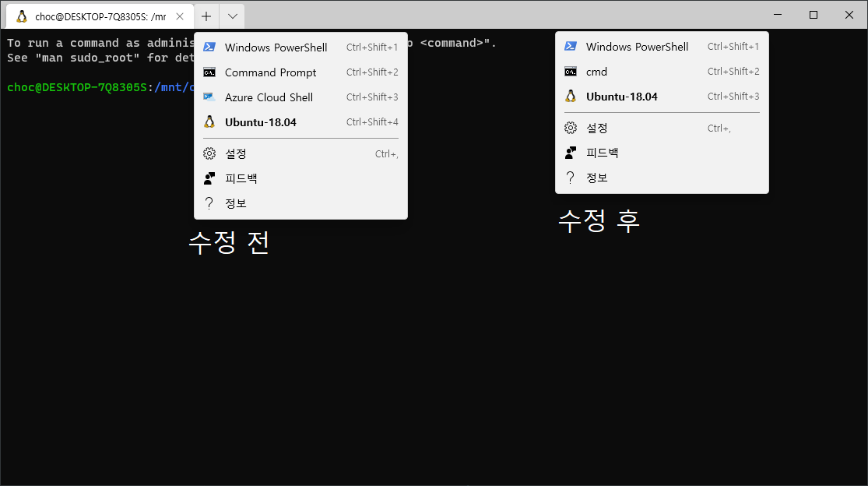The image size is (868, 486).
Task: Launch the cmd profile
Action: (662, 72)
